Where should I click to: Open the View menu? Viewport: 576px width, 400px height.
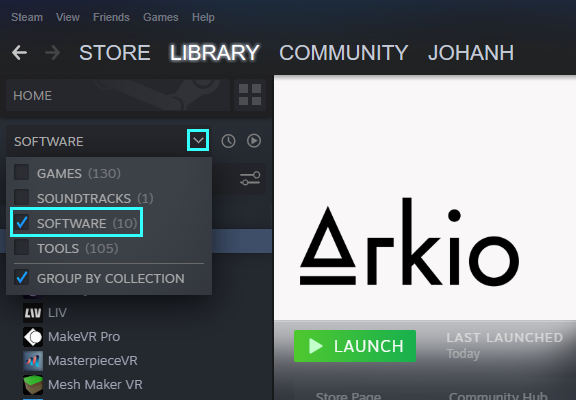[x=68, y=17]
